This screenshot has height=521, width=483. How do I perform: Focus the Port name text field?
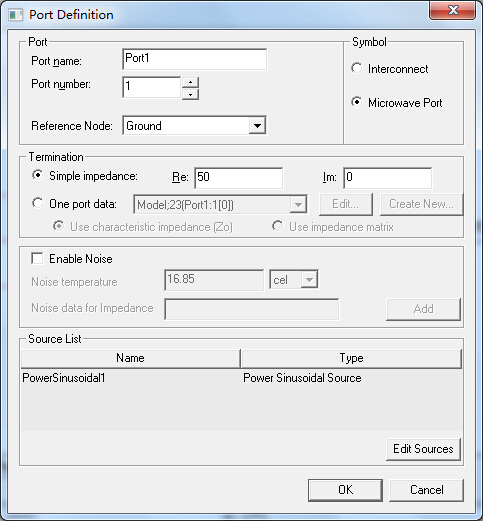195,59
